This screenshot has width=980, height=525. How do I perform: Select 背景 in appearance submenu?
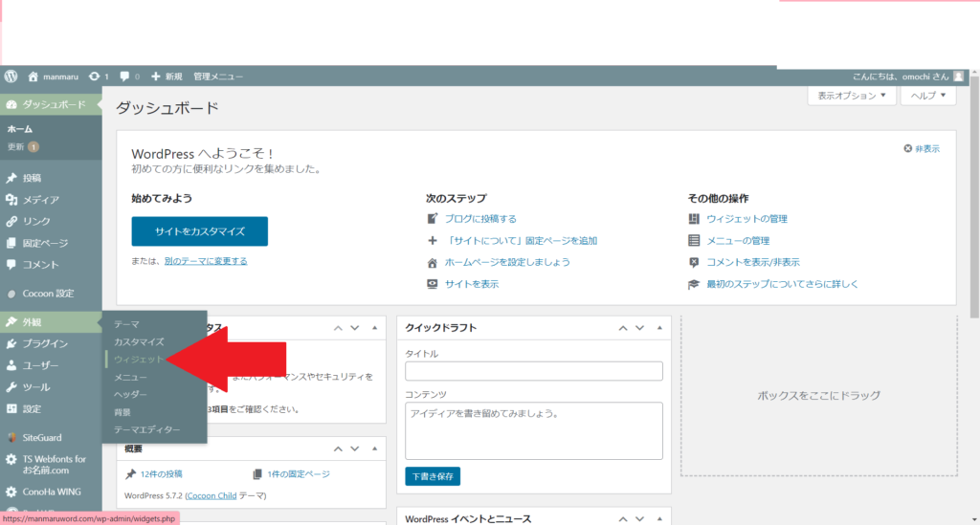coord(122,412)
